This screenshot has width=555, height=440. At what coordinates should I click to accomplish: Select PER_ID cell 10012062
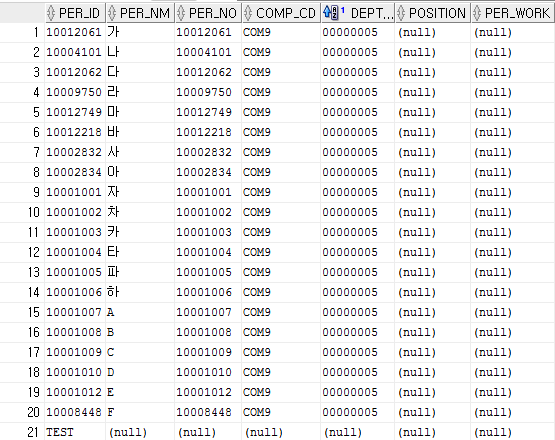(x=74, y=72)
